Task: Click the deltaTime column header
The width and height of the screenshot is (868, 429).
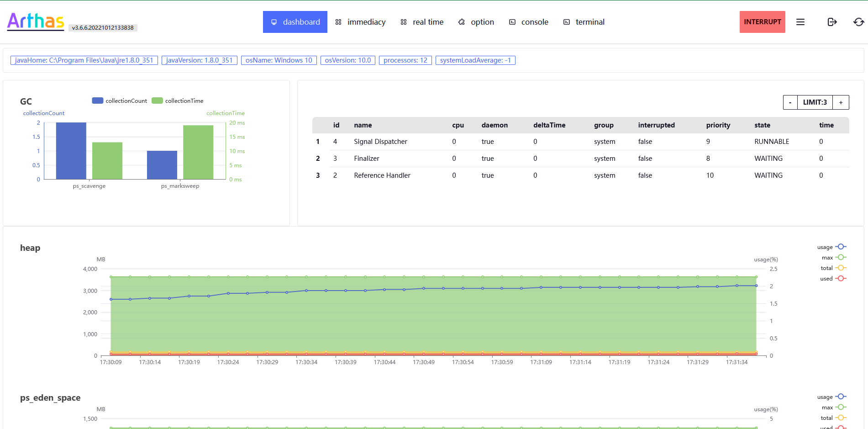Action: click(549, 125)
